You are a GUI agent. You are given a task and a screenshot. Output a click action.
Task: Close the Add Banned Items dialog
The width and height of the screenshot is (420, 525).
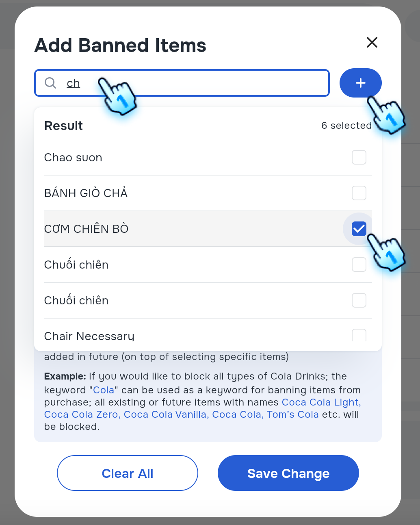click(372, 42)
